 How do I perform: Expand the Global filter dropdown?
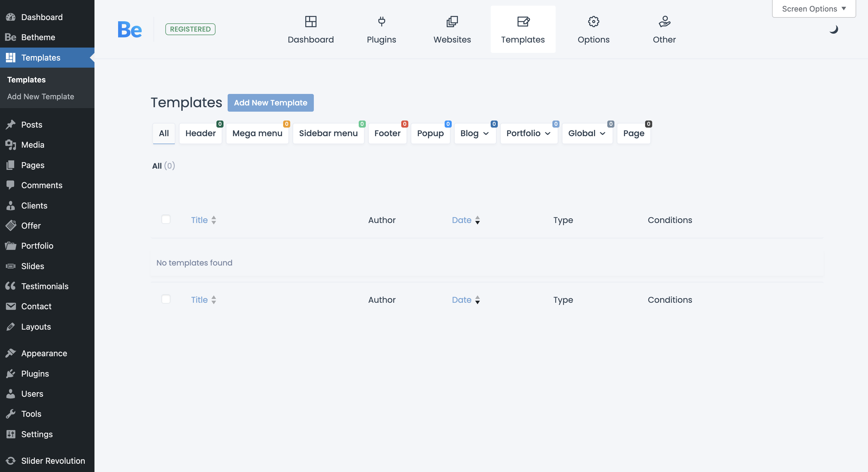coord(587,133)
